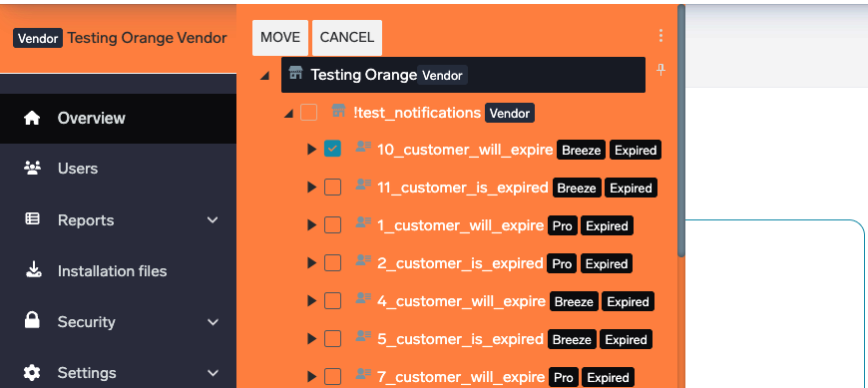
Task: Expand the 11_customer_is_expired row
Action: 311,188
